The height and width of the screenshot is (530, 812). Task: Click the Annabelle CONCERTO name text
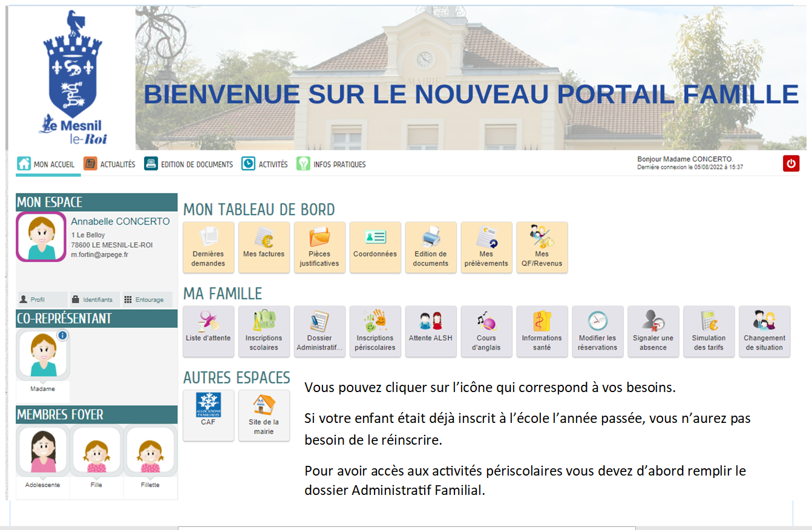120,221
